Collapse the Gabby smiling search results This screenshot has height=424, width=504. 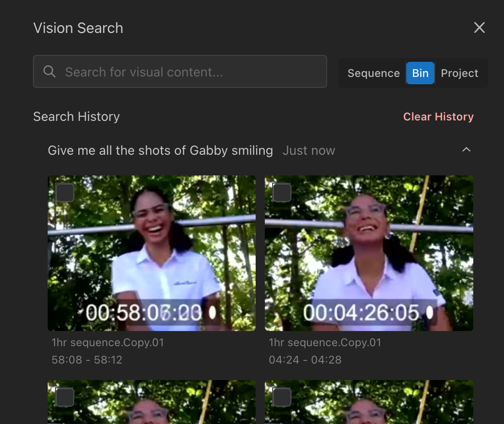coord(466,150)
